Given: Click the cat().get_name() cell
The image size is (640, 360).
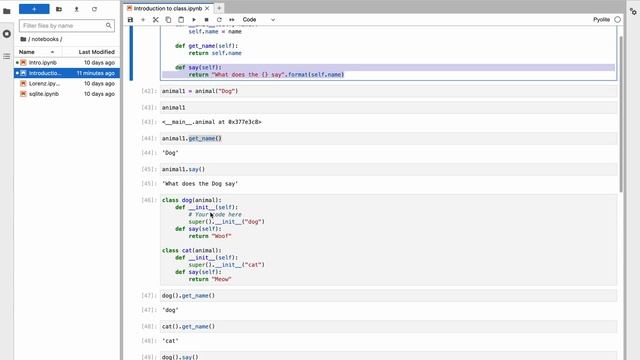Looking at the screenshot, I should [x=388, y=327].
